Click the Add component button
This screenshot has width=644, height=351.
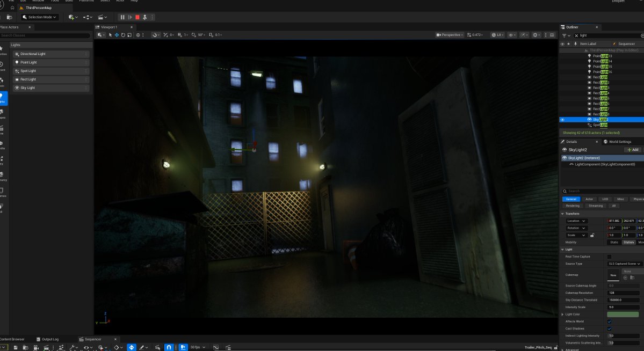pyautogui.click(x=633, y=150)
